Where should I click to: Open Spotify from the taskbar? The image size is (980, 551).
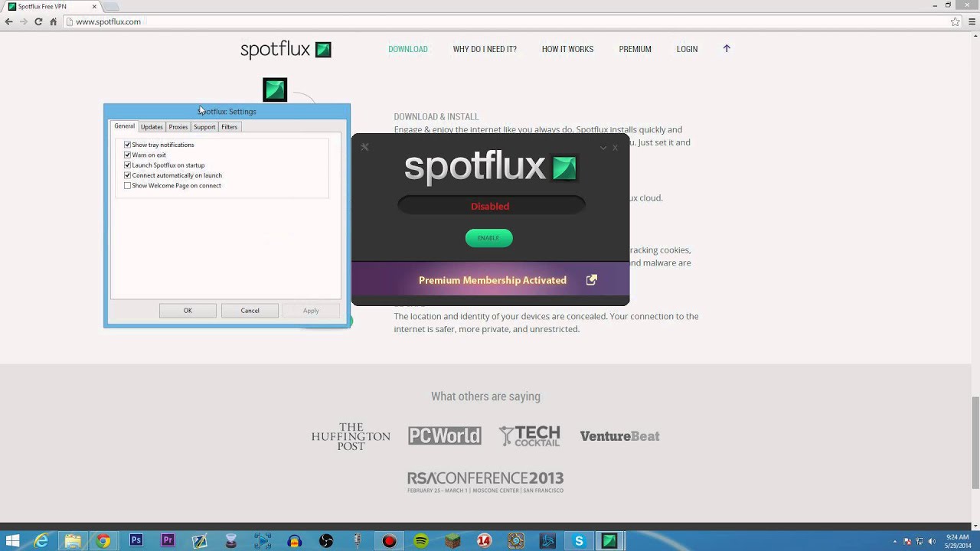pyautogui.click(x=420, y=541)
